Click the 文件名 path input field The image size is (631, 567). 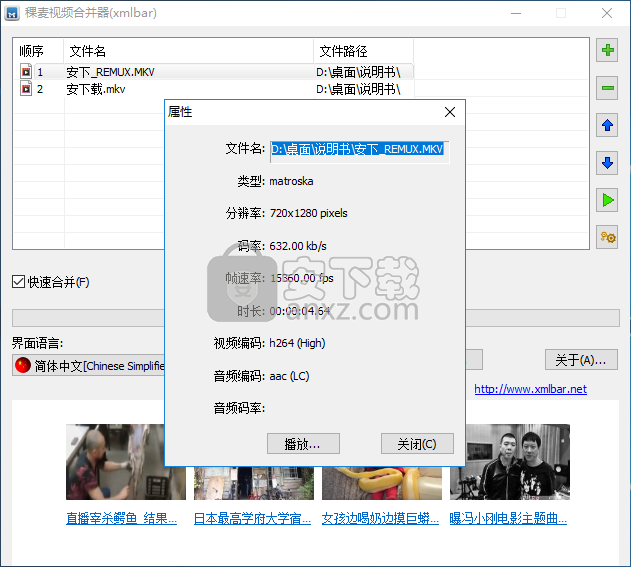(x=359, y=152)
